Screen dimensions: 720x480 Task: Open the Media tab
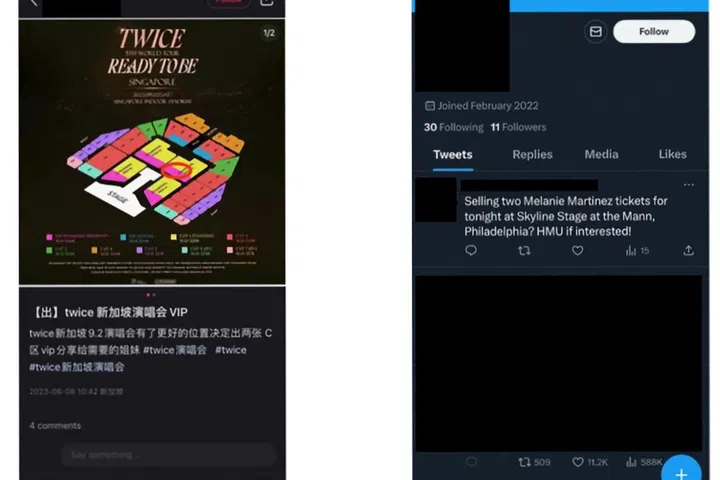[x=601, y=154]
